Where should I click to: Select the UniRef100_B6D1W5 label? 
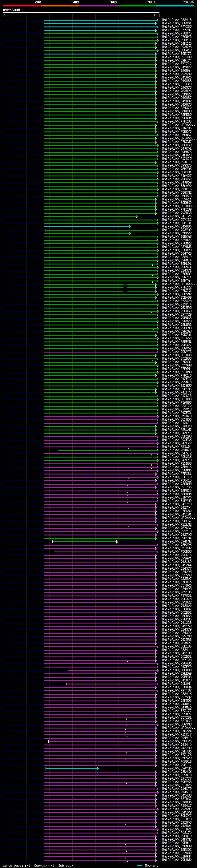[x=176, y=647]
